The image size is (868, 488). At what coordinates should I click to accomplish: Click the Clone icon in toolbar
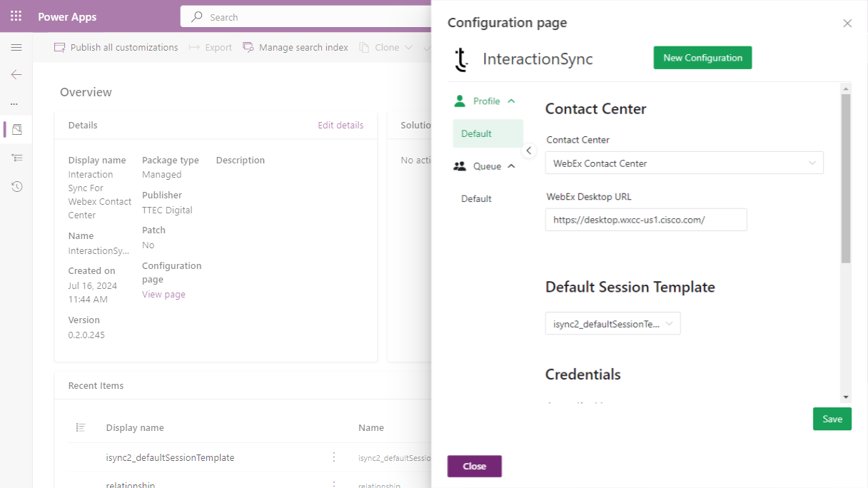click(365, 47)
